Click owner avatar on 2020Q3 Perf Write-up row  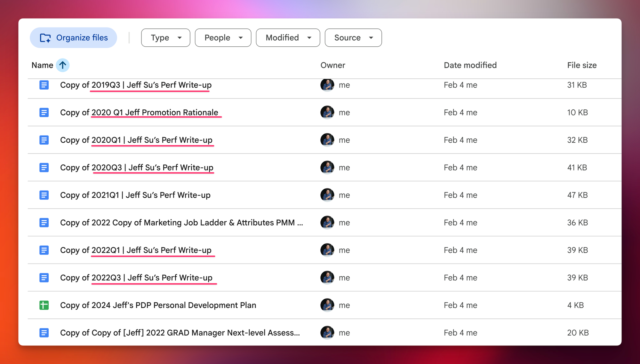pyautogui.click(x=327, y=168)
